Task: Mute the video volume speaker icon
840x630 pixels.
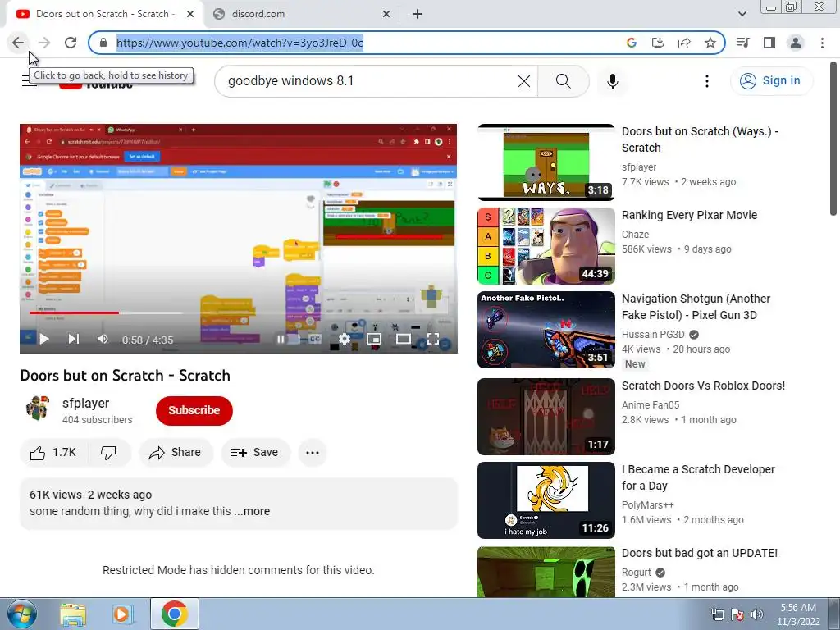Action: point(103,339)
